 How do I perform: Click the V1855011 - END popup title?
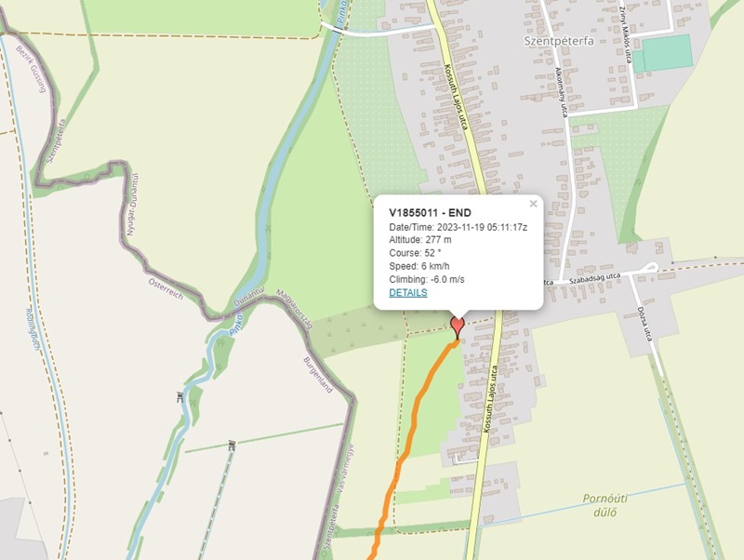430,213
